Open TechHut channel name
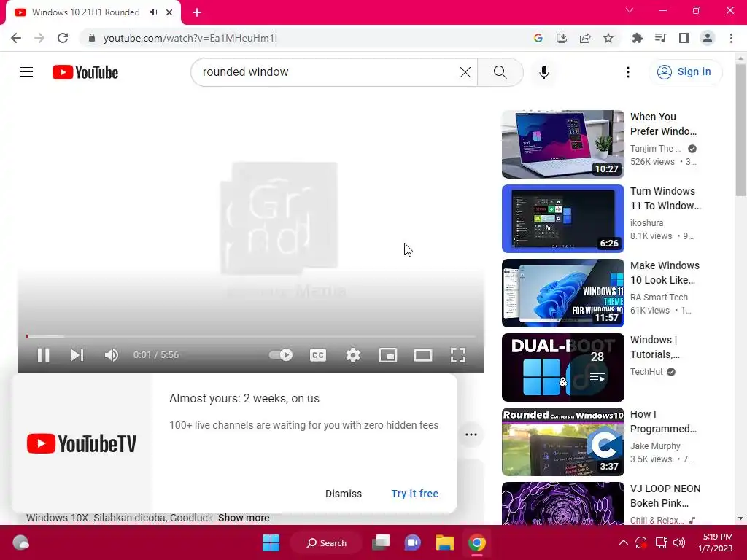 point(646,371)
